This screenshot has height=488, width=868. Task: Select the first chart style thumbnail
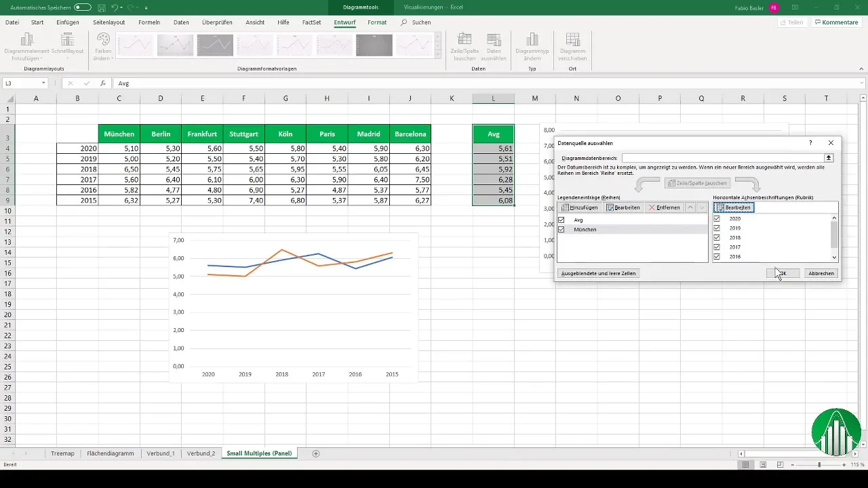pos(136,45)
